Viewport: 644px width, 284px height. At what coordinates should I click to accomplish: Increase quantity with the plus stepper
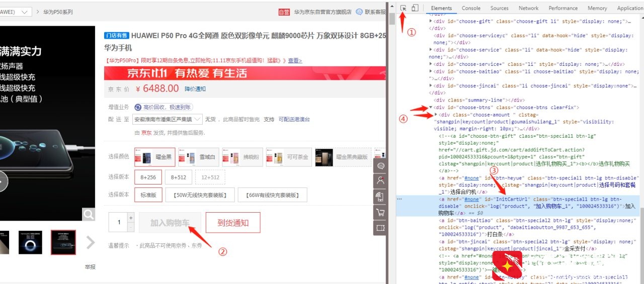[131, 218]
